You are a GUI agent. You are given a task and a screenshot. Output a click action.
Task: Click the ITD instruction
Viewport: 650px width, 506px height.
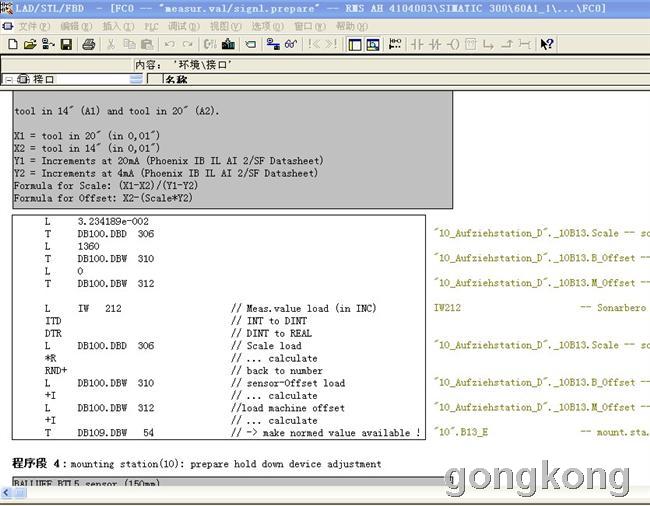[53, 321]
